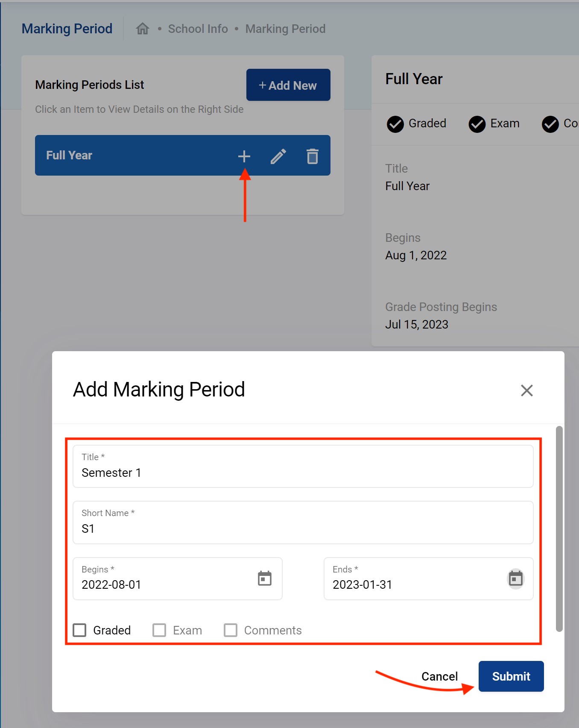Add sub-period with Full Year plus icon

tap(244, 156)
